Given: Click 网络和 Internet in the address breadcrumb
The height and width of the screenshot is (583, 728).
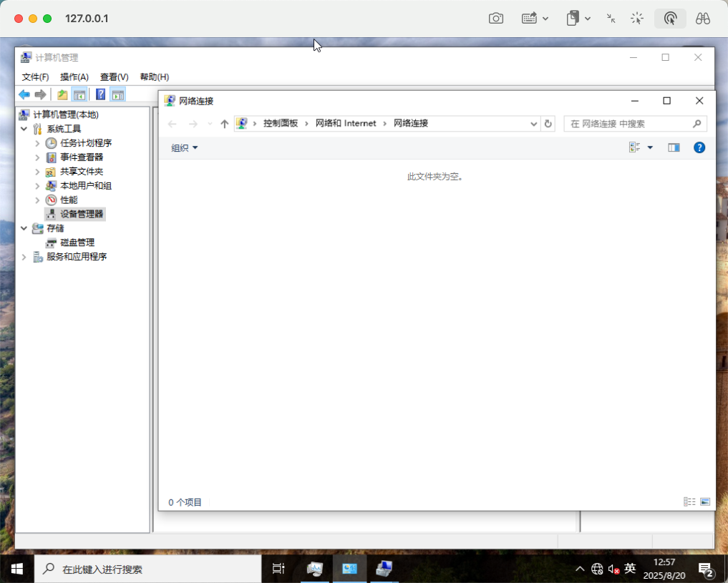Looking at the screenshot, I should click(346, 124).
